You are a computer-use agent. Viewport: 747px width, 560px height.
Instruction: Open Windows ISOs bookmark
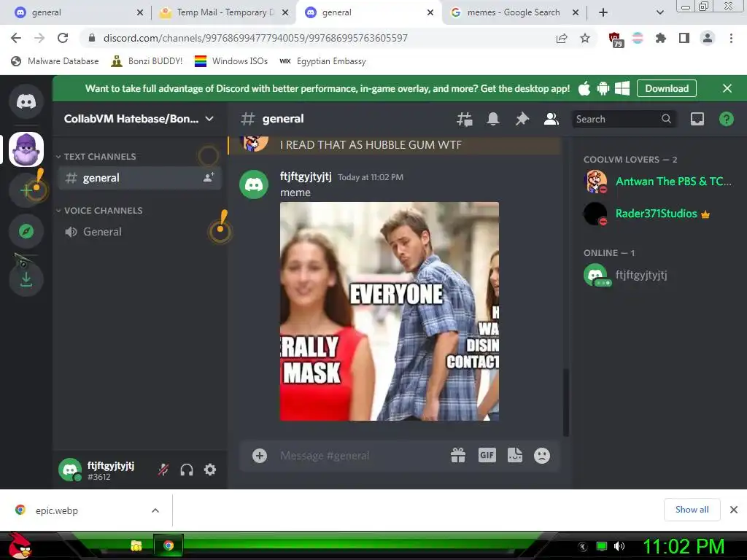231,61
